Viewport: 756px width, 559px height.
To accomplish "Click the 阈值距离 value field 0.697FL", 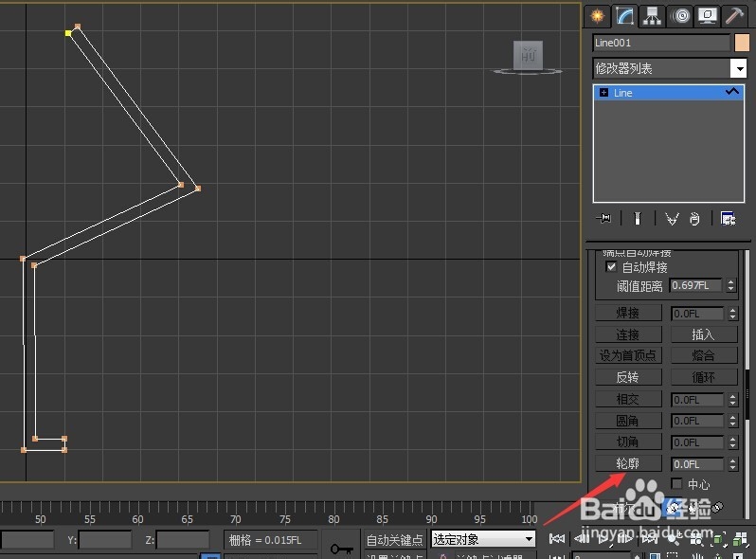I will 695,285.
